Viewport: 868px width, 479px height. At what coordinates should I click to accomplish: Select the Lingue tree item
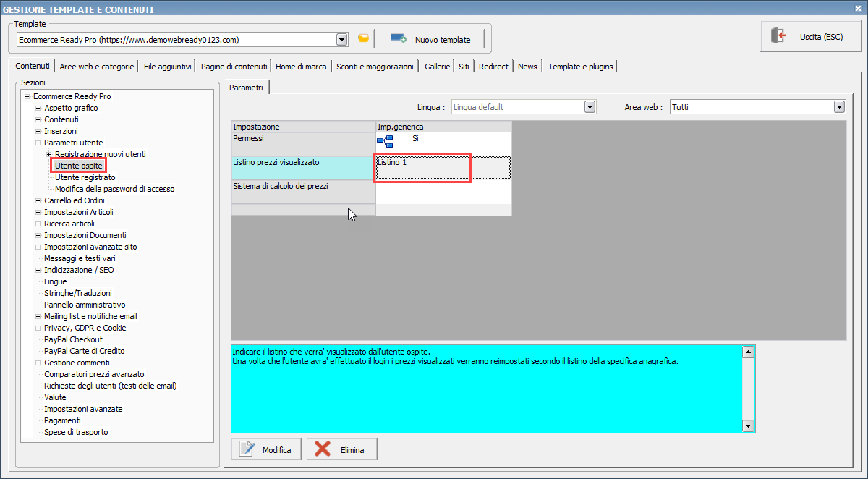[55, 281]
